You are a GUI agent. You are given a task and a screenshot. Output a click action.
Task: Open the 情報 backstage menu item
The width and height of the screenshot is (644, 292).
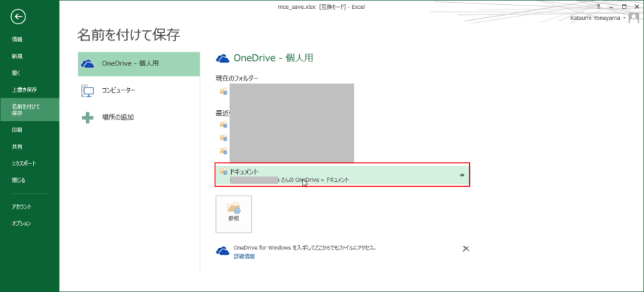pyautogui.click(x=17, y=39)
